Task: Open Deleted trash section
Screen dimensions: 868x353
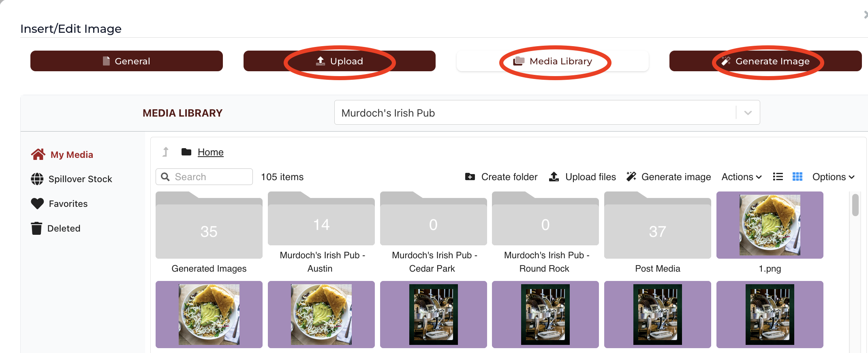Action: tap(56, 228)
